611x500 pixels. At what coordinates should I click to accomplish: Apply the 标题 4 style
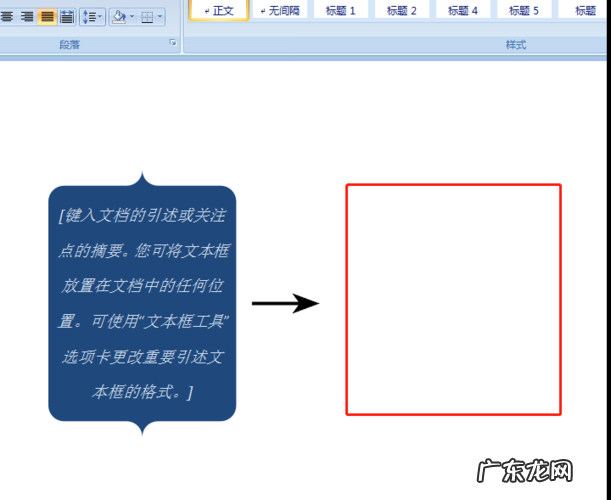tap(462, 10)
